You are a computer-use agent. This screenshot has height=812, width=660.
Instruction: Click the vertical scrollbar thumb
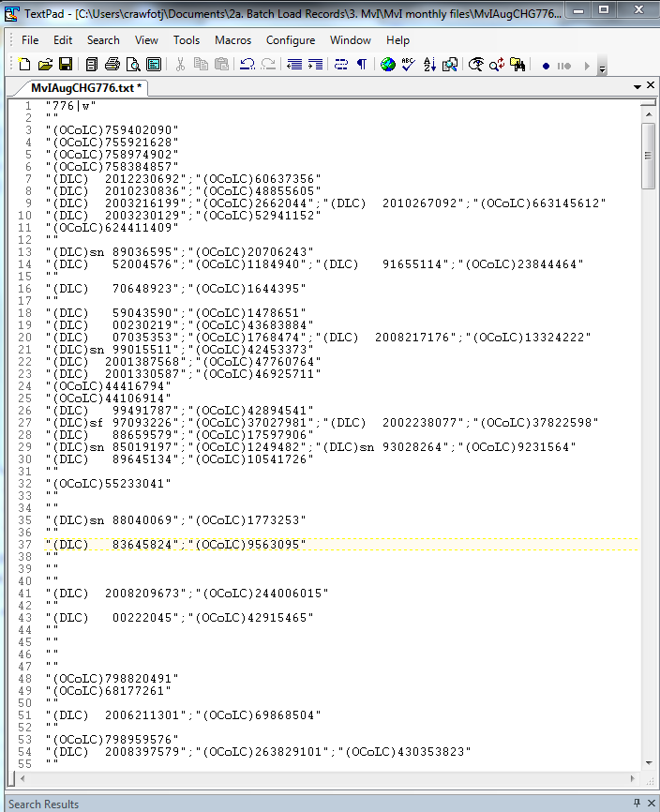point(648,155)
